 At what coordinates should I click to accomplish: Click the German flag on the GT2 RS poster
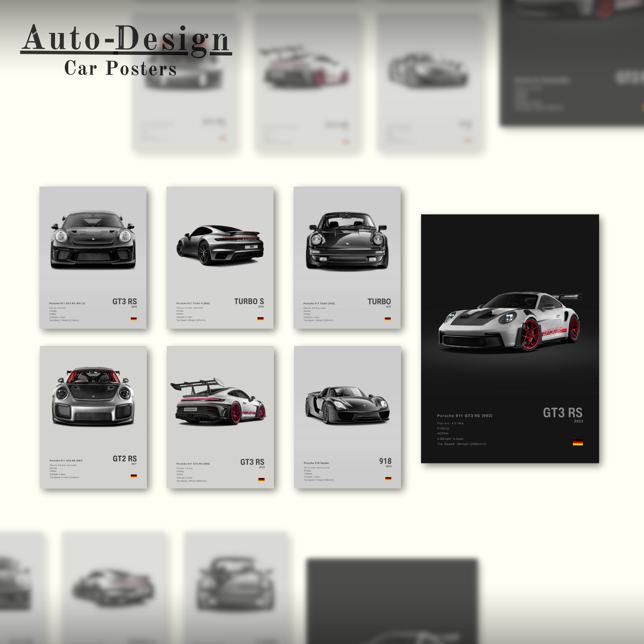[x=134, y=476]
